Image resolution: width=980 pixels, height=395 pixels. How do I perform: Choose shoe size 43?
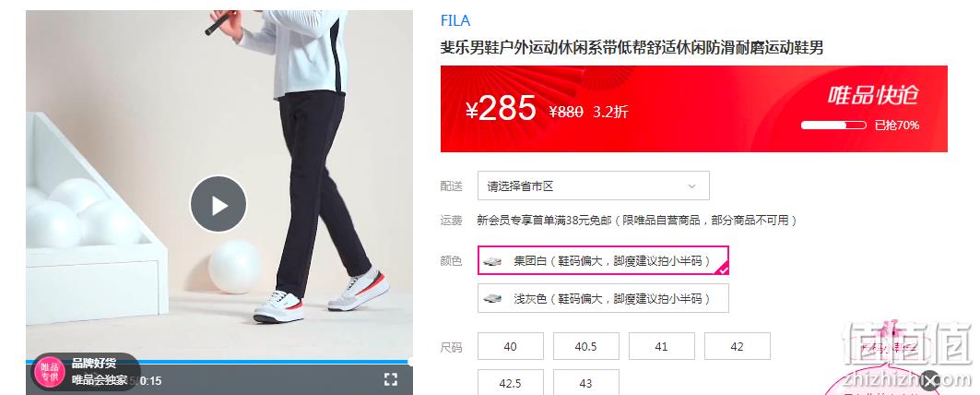click(x=586, y=382)
